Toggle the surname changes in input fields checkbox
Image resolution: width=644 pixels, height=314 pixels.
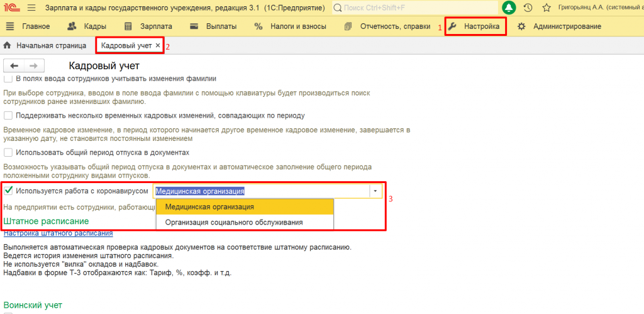click(x=8, y=79)
